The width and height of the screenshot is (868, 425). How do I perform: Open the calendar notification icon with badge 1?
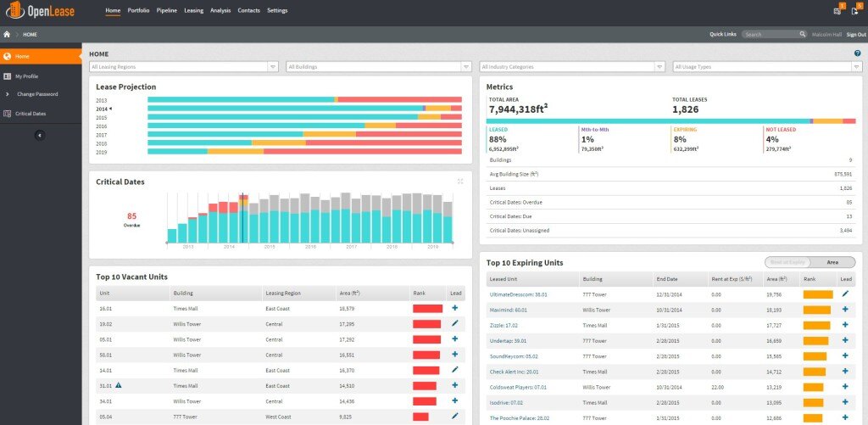(837, 10)
